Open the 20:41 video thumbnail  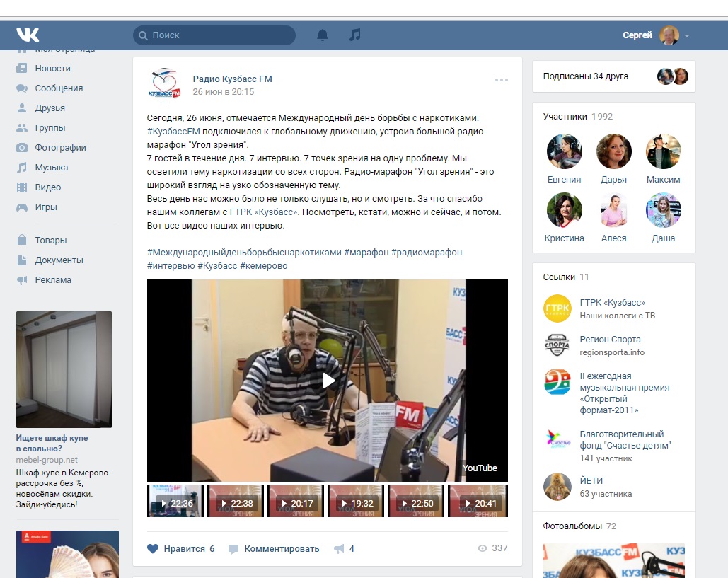tap(478, 502)
